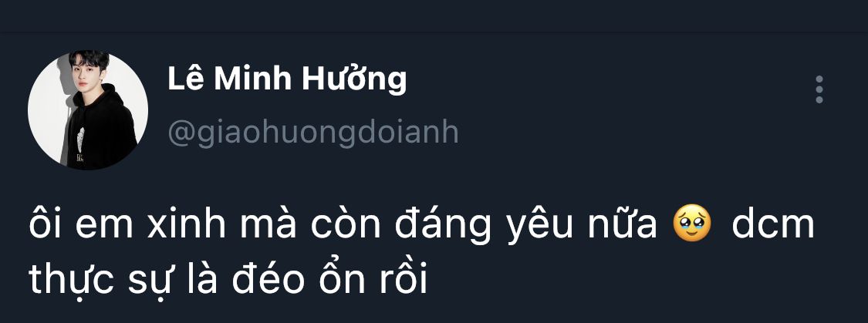Image resolution: width=868 pixels, height=323 pixels.
Task: Click the word "dcm" in the tweet
Action: click(772, 224)
